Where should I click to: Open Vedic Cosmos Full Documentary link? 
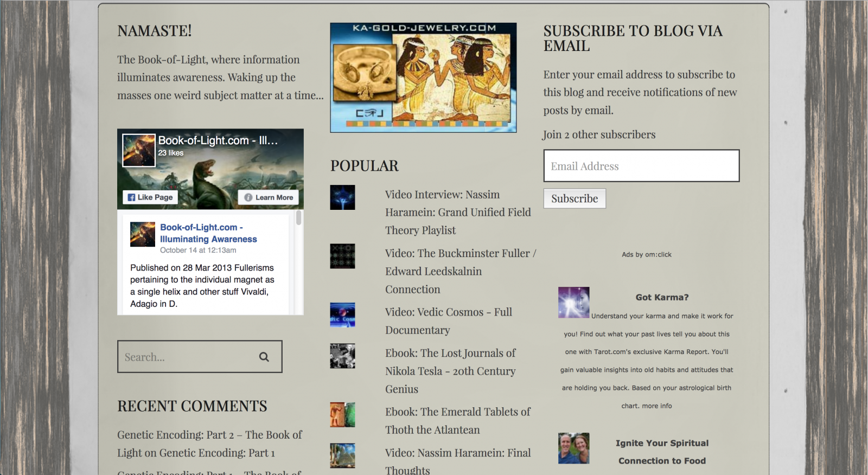pos(449,321)
